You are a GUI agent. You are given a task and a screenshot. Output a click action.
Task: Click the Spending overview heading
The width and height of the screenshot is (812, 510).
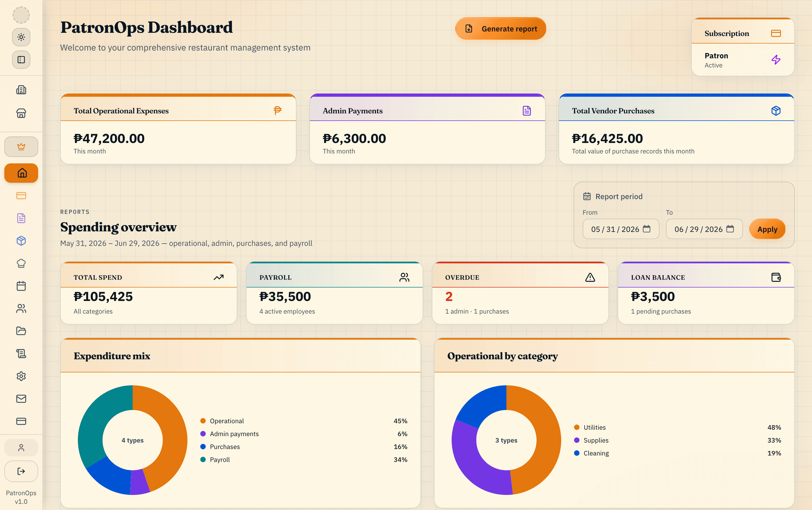(118, 227)
